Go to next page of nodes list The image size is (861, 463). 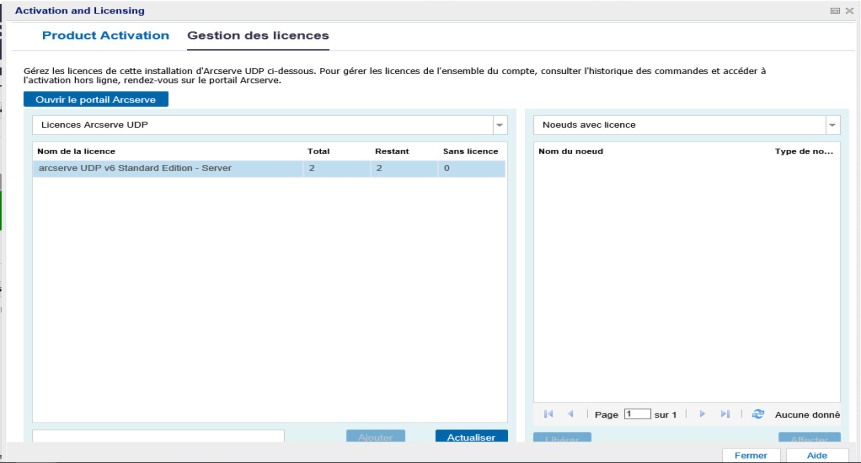tap(702, 414)
